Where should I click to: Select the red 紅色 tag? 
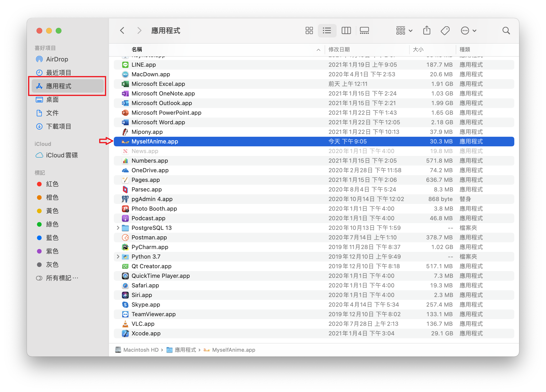(52, 184)
